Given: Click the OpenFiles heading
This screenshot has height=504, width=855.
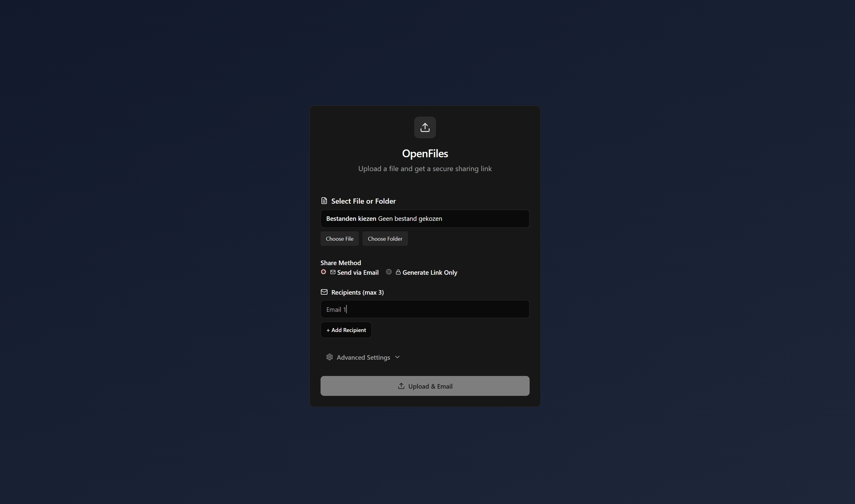Looking at the screenshot, I should [425, 154].
